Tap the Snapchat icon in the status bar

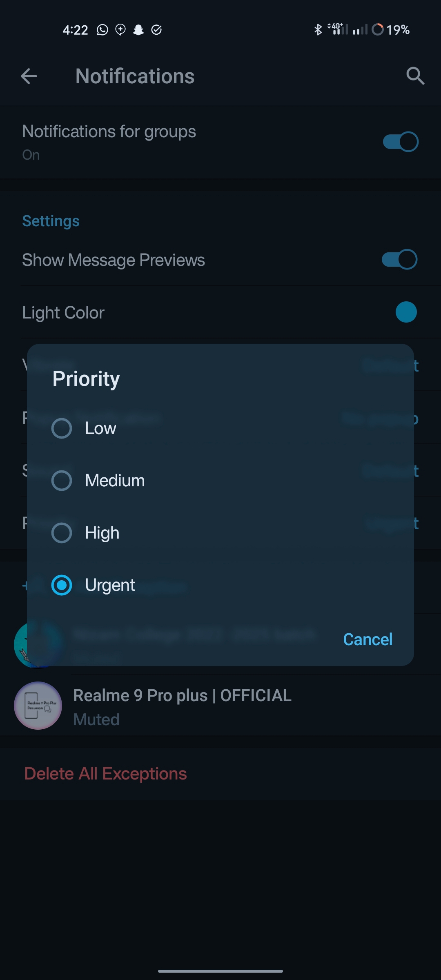(139, 29)
